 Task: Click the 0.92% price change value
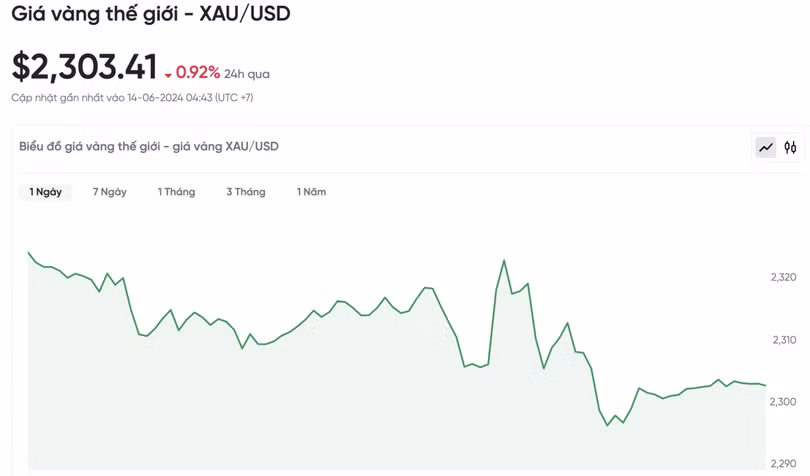(x=198, y=72)
